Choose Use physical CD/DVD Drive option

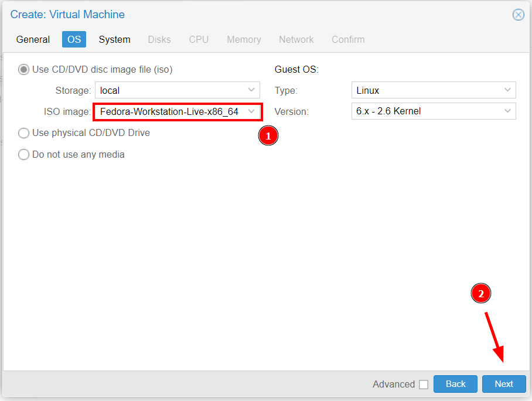point(23,133)
